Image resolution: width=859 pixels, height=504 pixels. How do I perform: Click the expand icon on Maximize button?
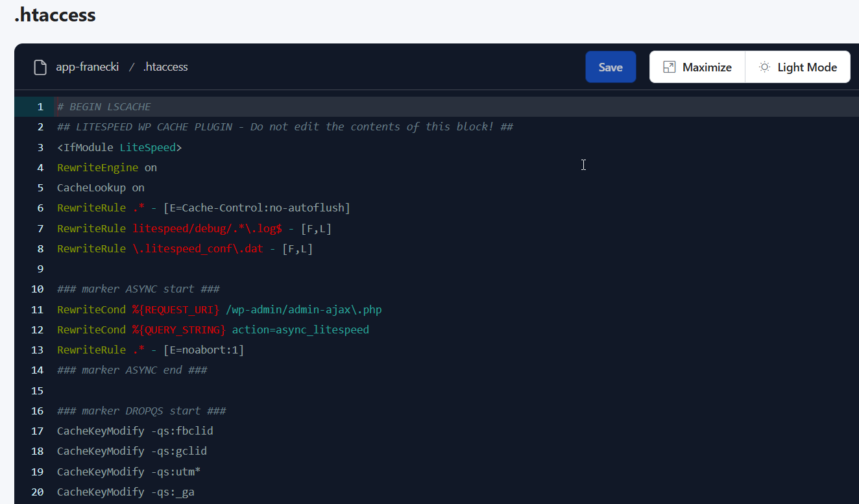(x=669, y=67)
